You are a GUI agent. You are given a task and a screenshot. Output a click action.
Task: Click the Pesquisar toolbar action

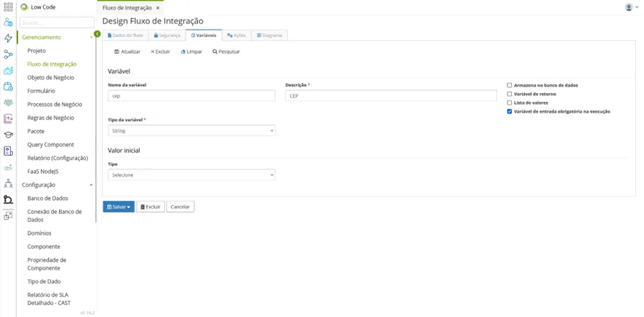(x=226, y=52)
